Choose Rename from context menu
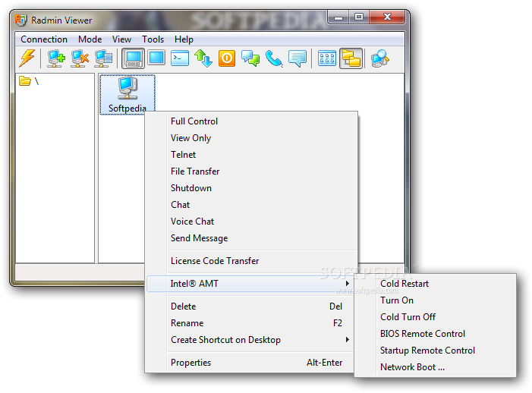 251,323
